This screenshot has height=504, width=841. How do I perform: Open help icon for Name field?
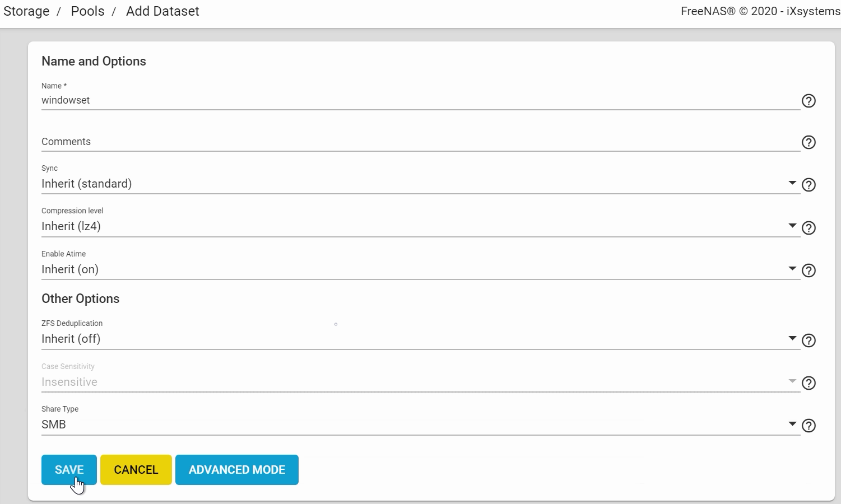point(809,101)
